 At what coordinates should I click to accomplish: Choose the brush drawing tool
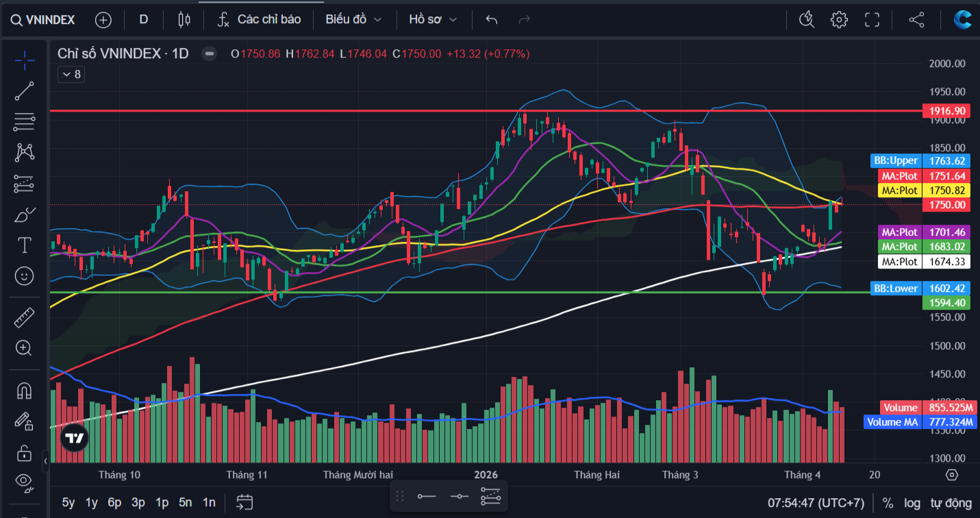click(x=25, y=214)
